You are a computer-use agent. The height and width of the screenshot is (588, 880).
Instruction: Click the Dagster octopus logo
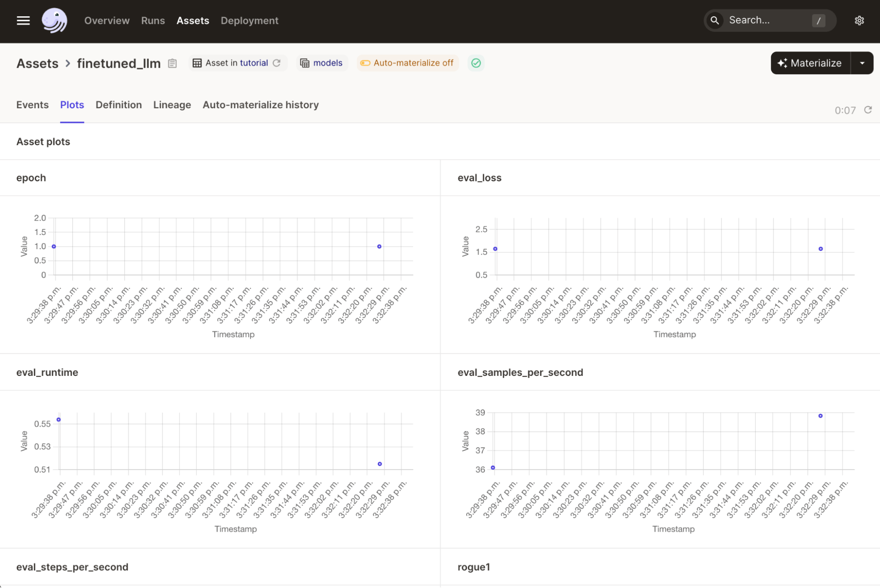(x=54, y=21)
